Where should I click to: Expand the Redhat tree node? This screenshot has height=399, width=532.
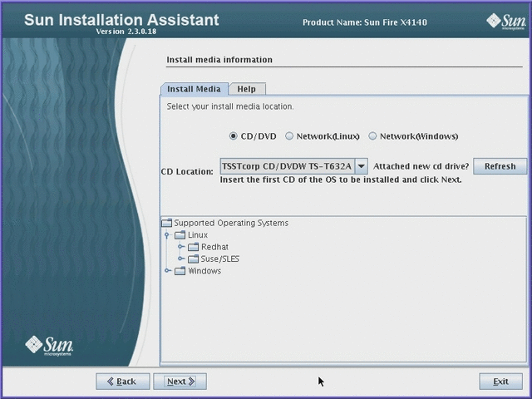[181, 247]
